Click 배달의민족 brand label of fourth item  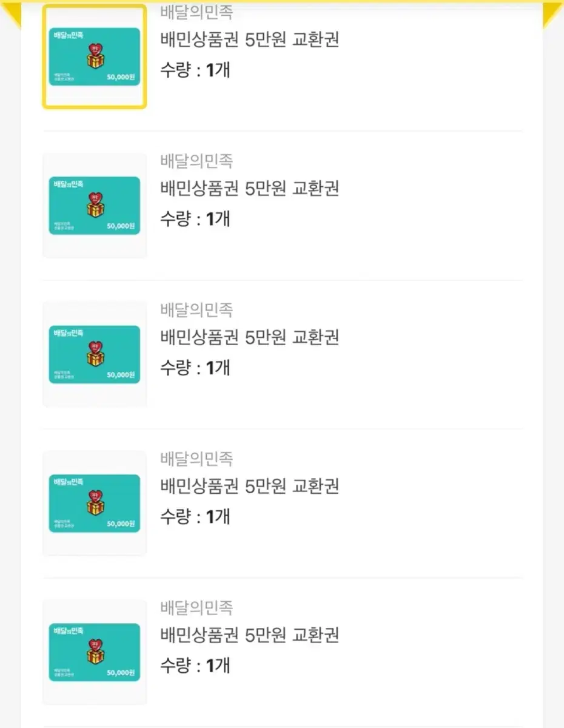(x=196, y=459)
